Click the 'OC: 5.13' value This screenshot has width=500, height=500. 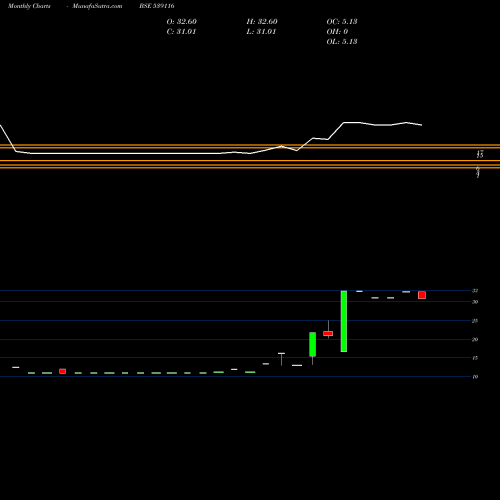[x=342, y=22]
